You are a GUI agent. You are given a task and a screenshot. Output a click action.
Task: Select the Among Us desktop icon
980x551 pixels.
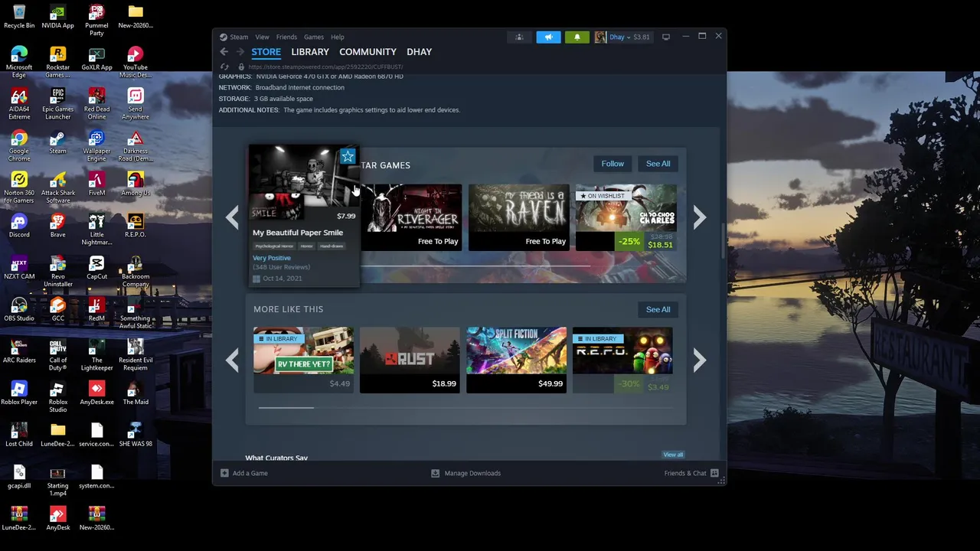point(136,184)
